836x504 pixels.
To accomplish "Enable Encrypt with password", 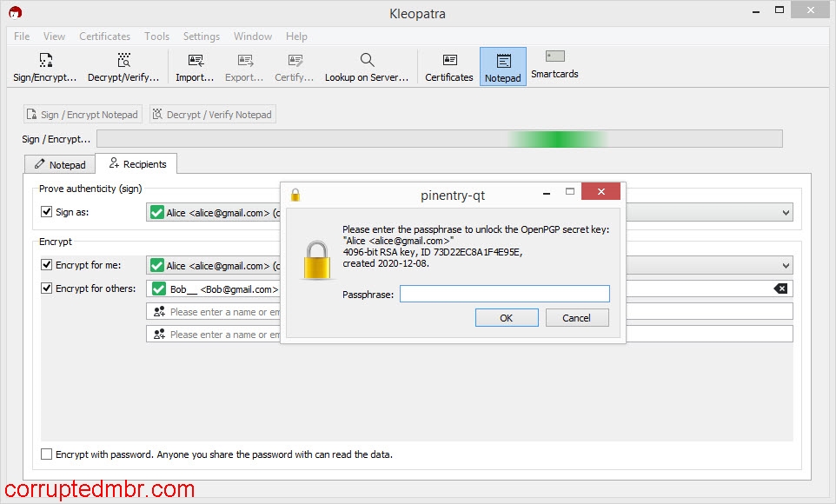I will click(46, 454).
